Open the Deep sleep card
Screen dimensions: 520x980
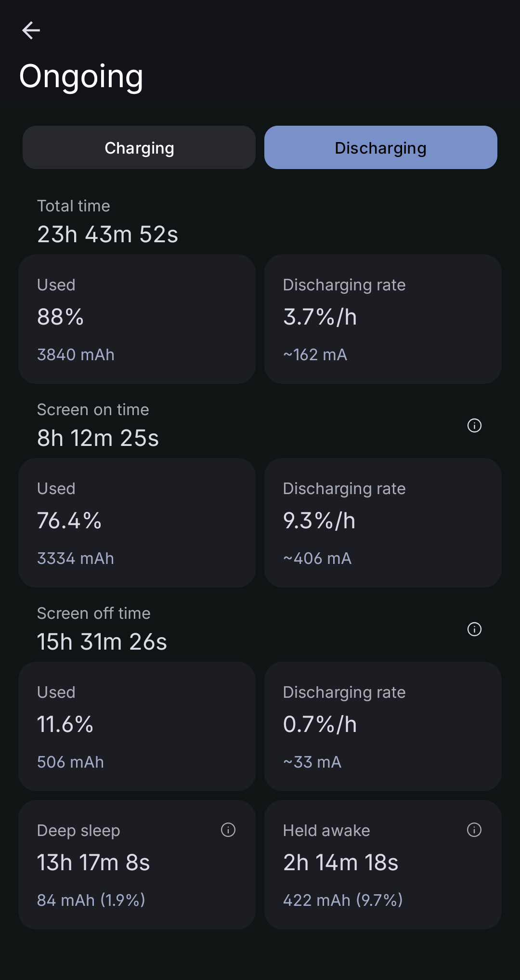point(137,865)
